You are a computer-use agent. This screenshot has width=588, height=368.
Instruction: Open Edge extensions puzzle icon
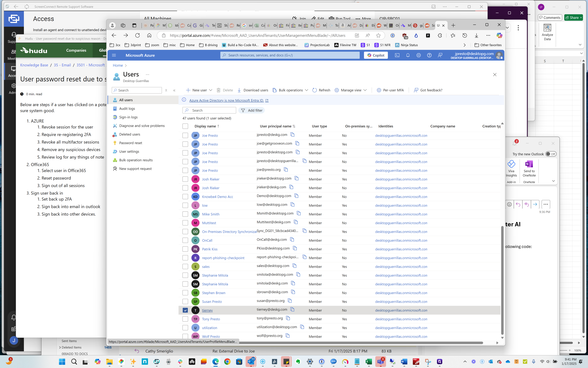pos(440,36)
